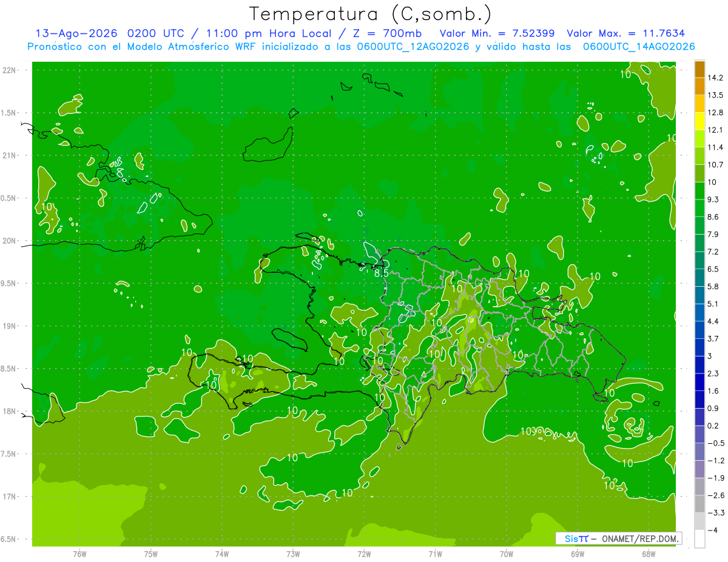
Task: Click the '73W' longitude axis label
Action: tap(293, 553)
